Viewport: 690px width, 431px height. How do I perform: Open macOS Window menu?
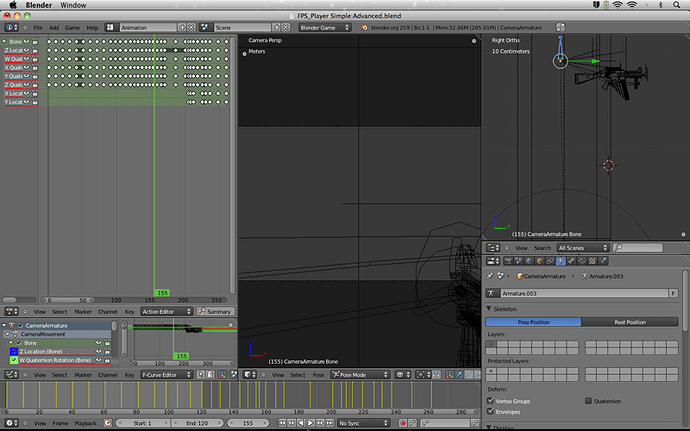(73, 5)
